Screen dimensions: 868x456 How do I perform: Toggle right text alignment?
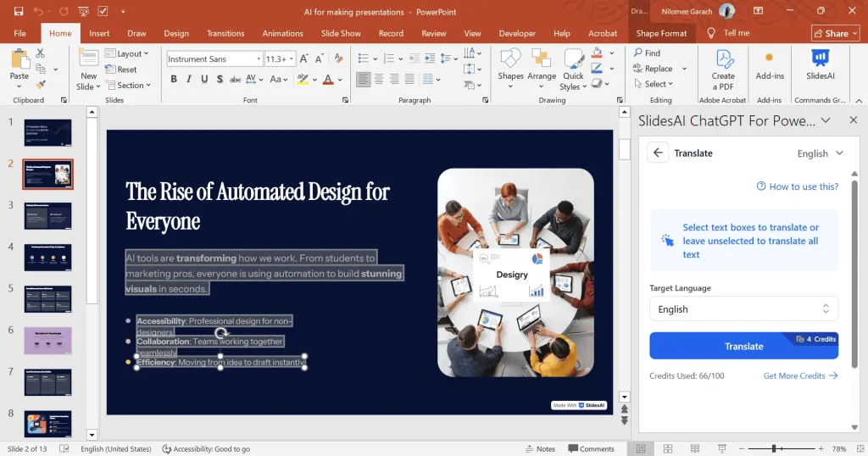coord(394,79)
